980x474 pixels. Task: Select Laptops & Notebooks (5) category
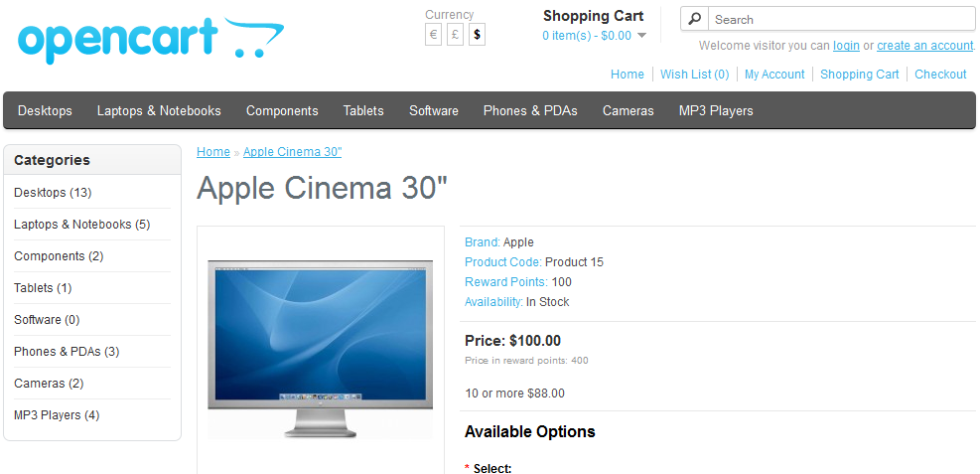pyautogui.click(x=81, y=225)
